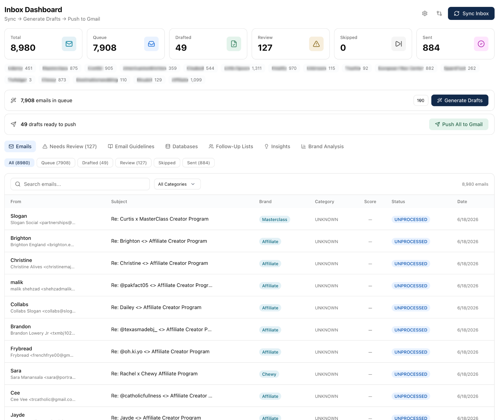
Task: Open email Re: Curtis x MasterClass Creator Program
Action: tap(160, 219)
